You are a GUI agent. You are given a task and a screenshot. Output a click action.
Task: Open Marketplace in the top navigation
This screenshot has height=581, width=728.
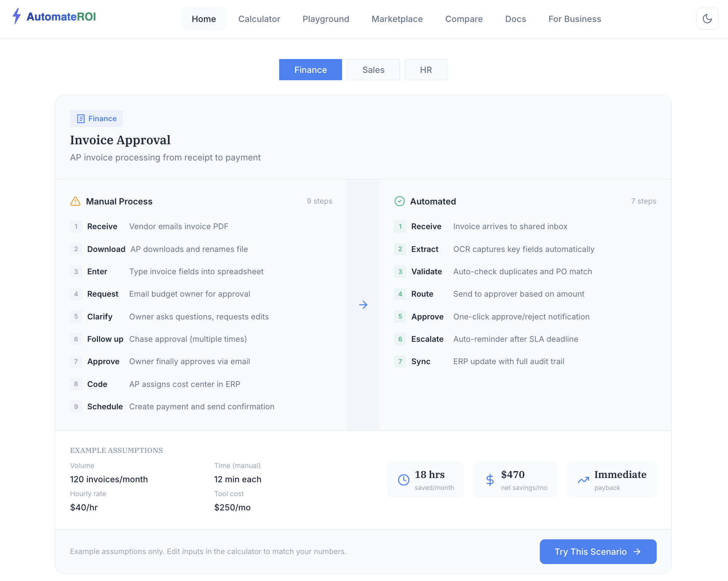[397, 19]
